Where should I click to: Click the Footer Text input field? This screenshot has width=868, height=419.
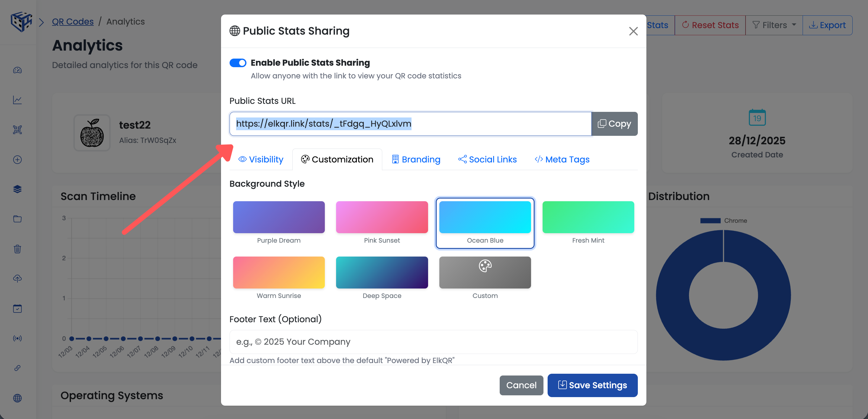[x=433, y=341]
